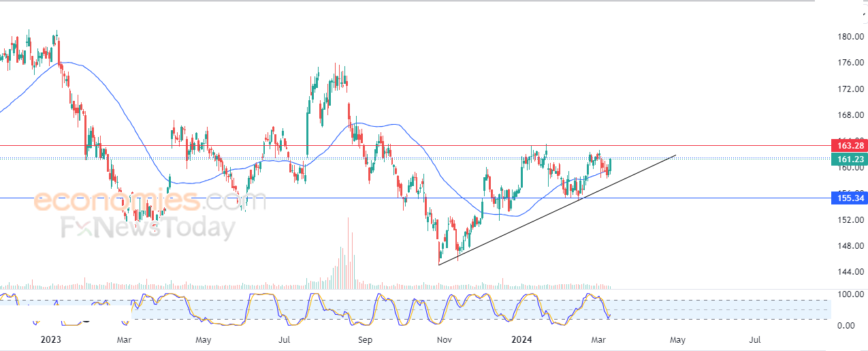The height and width of the screenshot is (351, 868).
Task: Select the gray horizontal resistance line at 163.28
Action: coord(415,145)
